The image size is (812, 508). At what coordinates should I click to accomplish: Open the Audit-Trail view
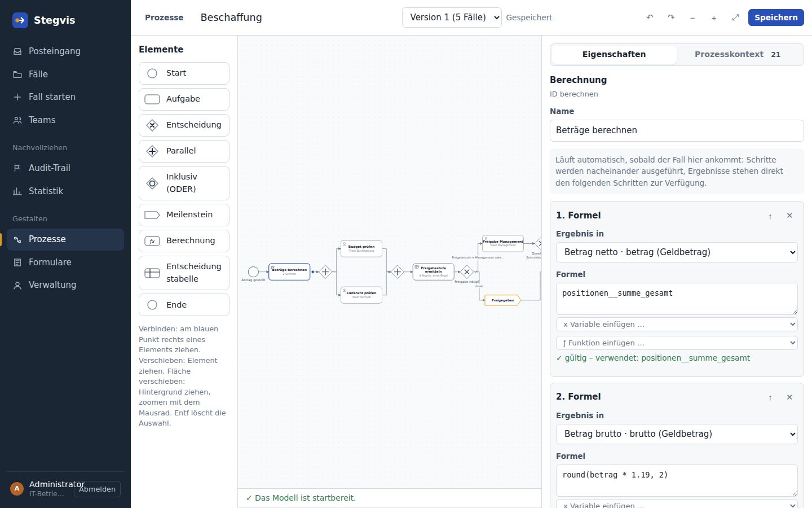65,168
